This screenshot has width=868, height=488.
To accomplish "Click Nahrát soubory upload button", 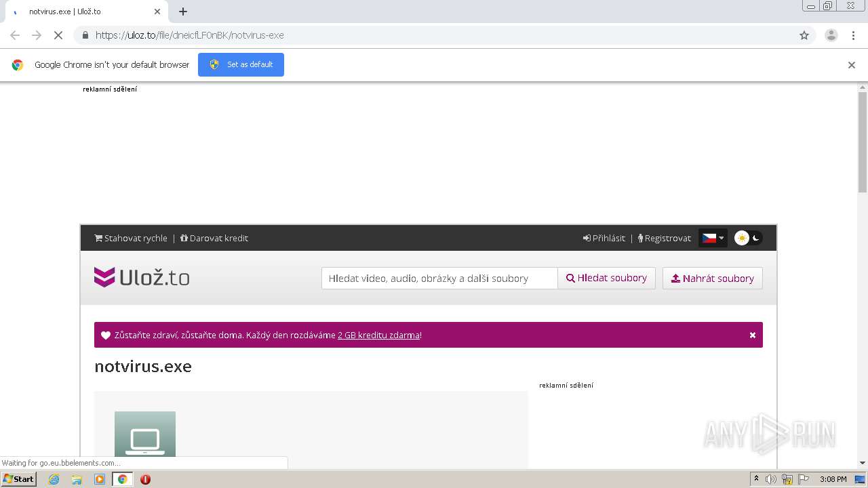I will [x=713, y=278].
